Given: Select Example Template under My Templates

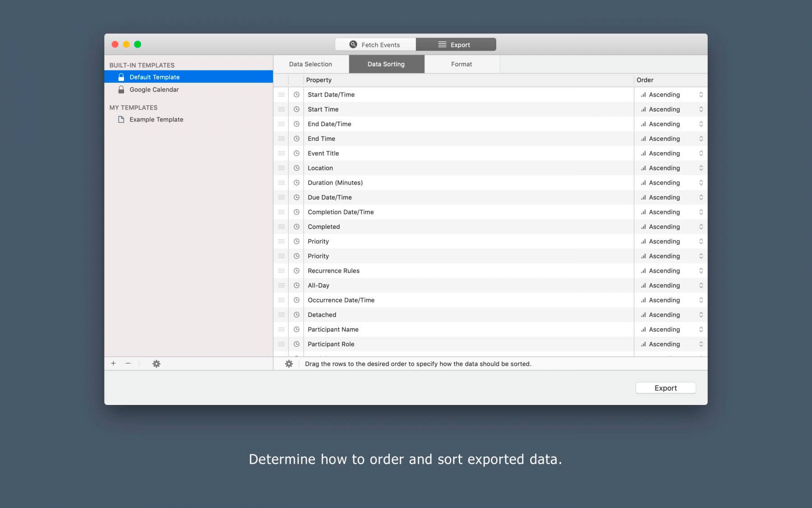Looking at the screenshot, I should (189, 119).
